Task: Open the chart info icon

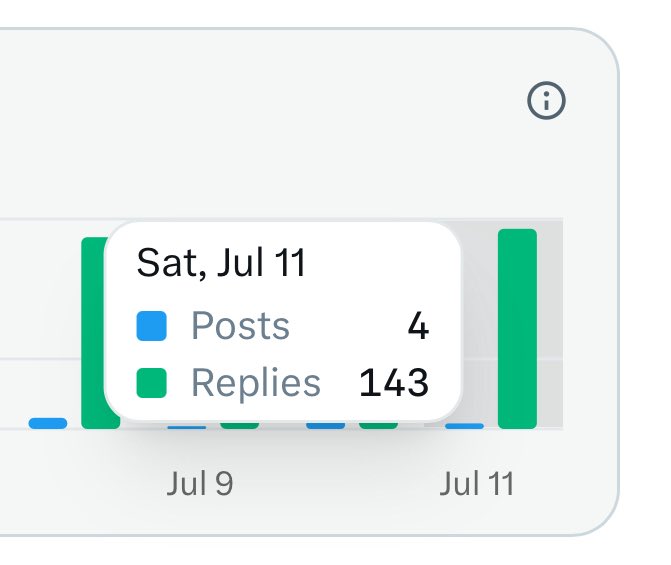Action: (x=546, y=100)
